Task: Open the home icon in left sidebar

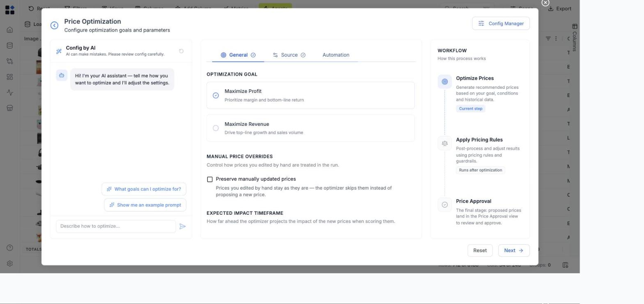Action: click(x=10, y=30)
